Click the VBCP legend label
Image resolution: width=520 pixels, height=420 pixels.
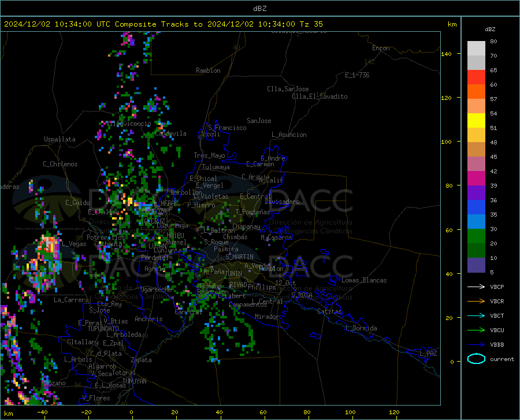pos(497,287)
